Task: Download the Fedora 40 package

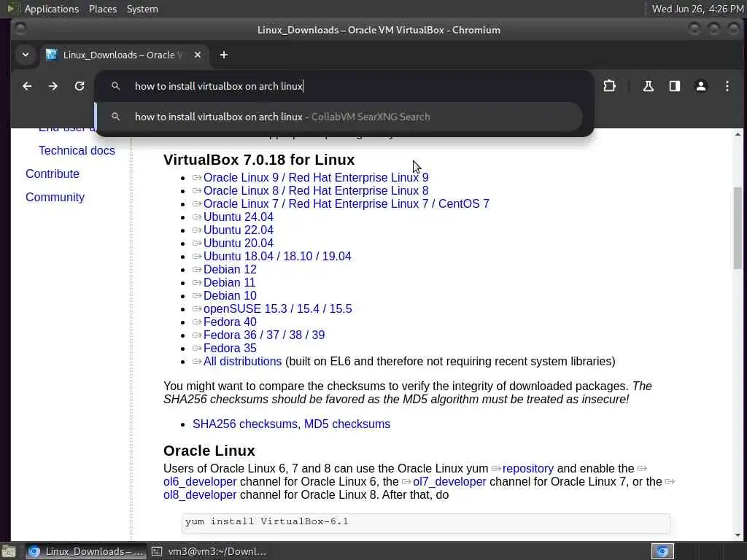Action: 230,322
